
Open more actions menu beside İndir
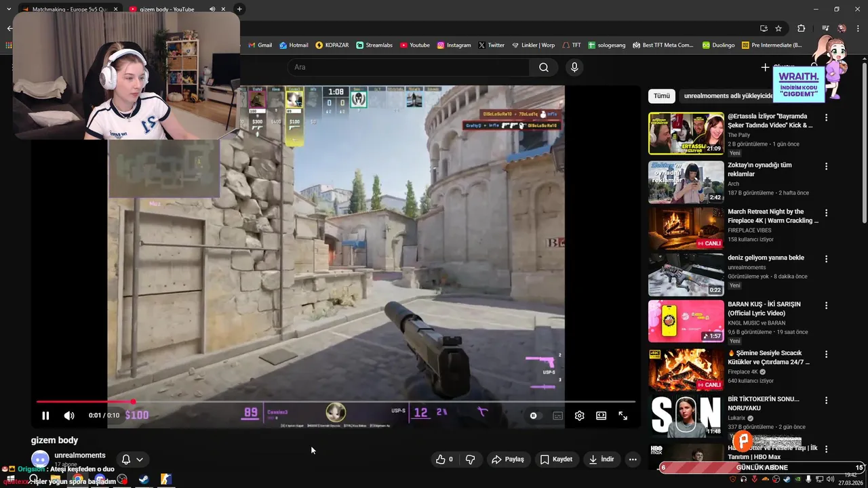[x=633, y=459]
